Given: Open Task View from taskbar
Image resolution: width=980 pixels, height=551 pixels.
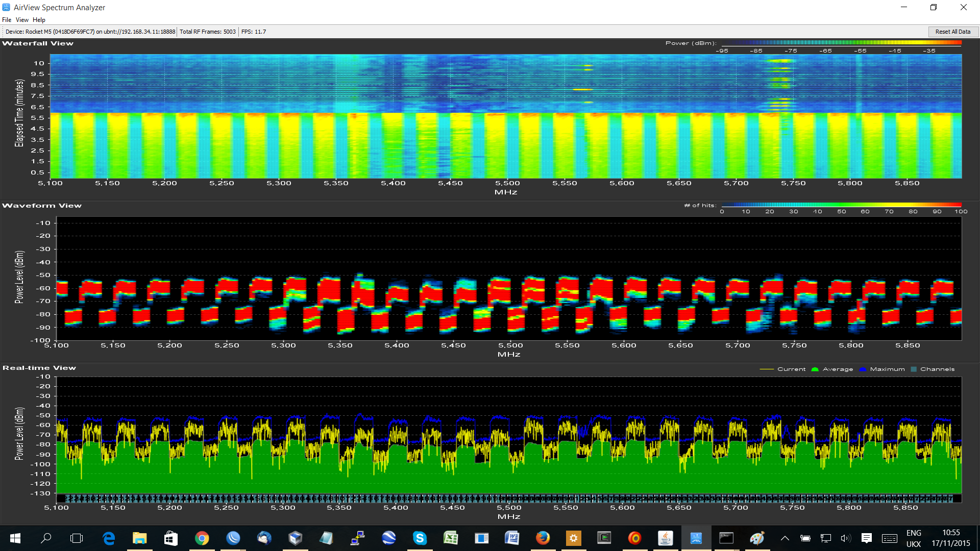Looking at the screenshot, I should pos(77,538).
